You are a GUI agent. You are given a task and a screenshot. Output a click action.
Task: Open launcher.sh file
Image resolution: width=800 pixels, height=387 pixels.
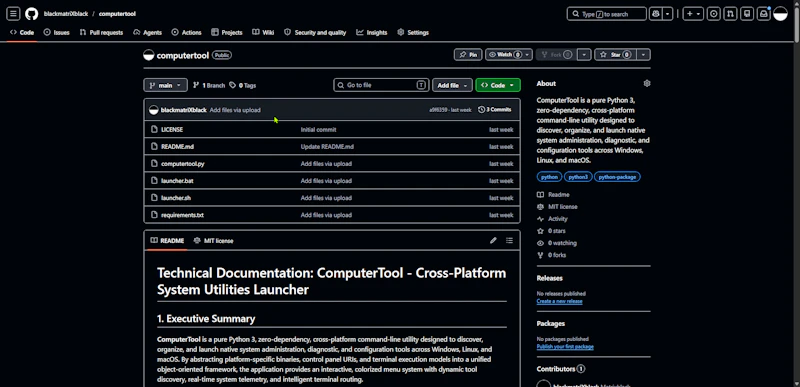pos(176,198)
